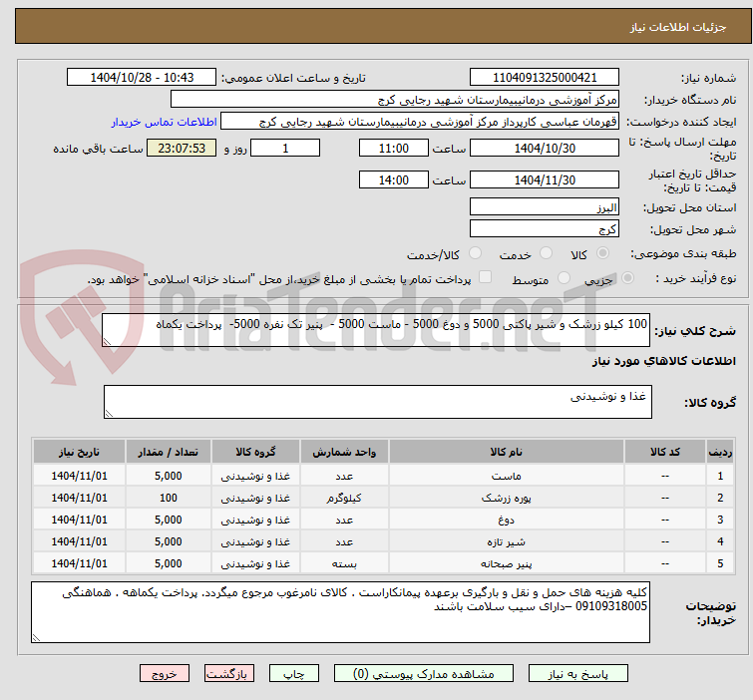Select the 'کالا' radio option

tap(602, 253)
